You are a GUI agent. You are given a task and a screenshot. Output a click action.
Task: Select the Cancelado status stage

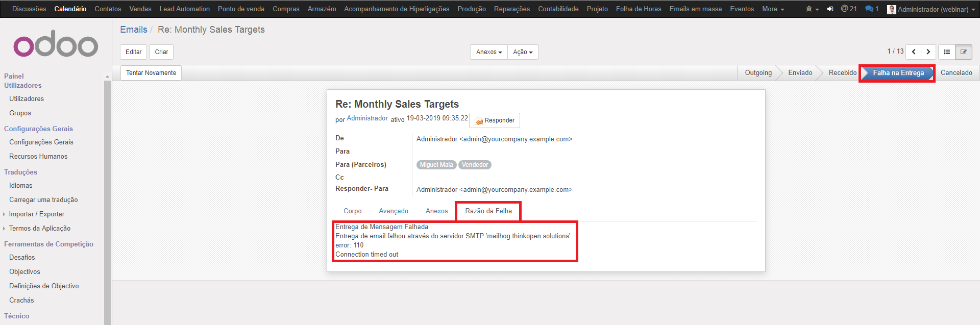956,73
